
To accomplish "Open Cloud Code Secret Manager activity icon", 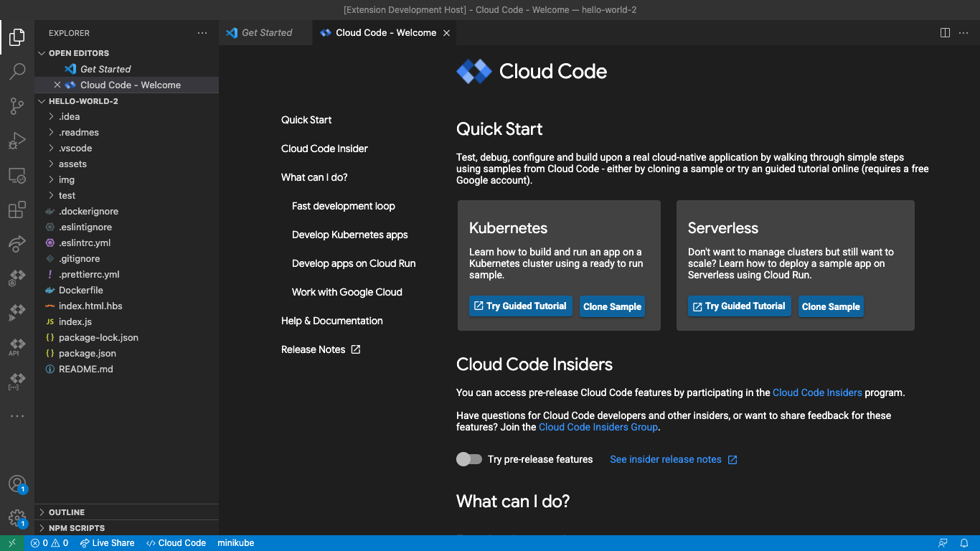I will tap(17, 381).
